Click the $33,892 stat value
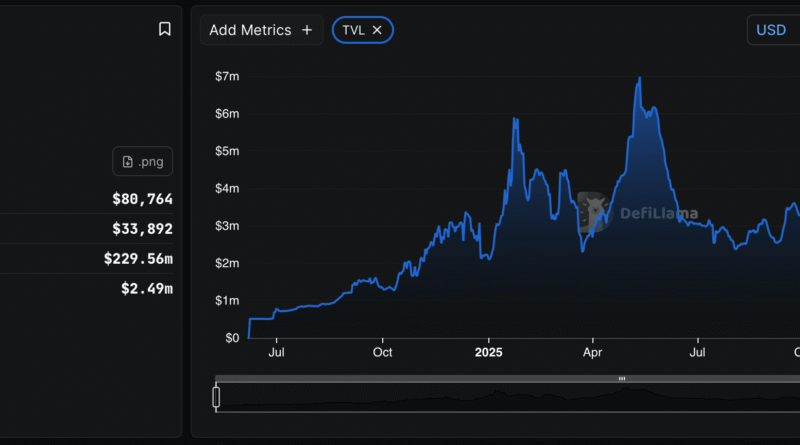Screen dimensions: 800x445 [142, 229]
